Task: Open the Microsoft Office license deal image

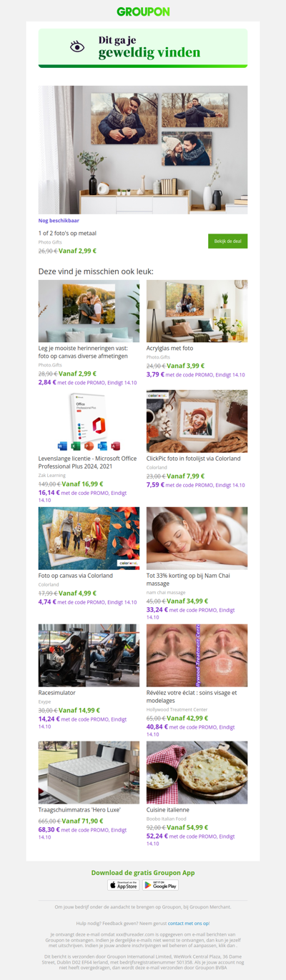Action: tap(89, 421)
